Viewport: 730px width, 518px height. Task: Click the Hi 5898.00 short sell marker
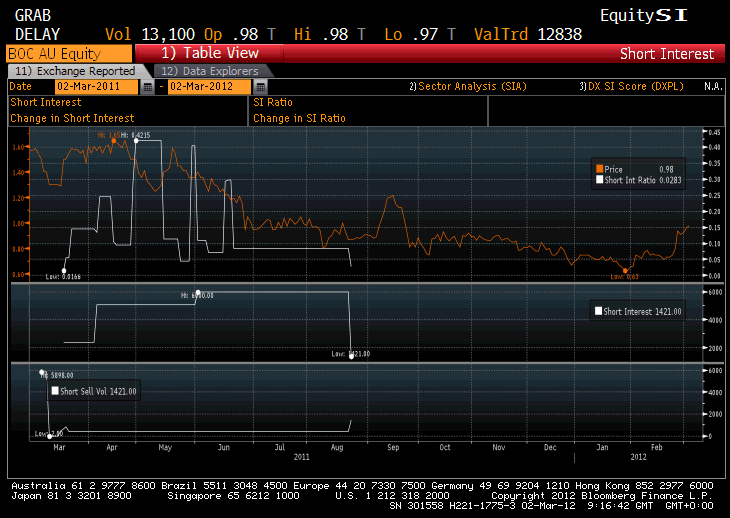42,372
